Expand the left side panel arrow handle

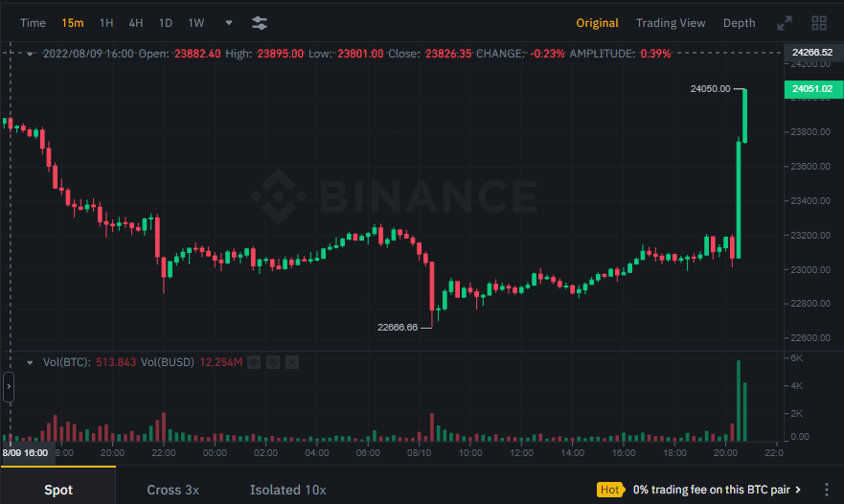point(9,386)
